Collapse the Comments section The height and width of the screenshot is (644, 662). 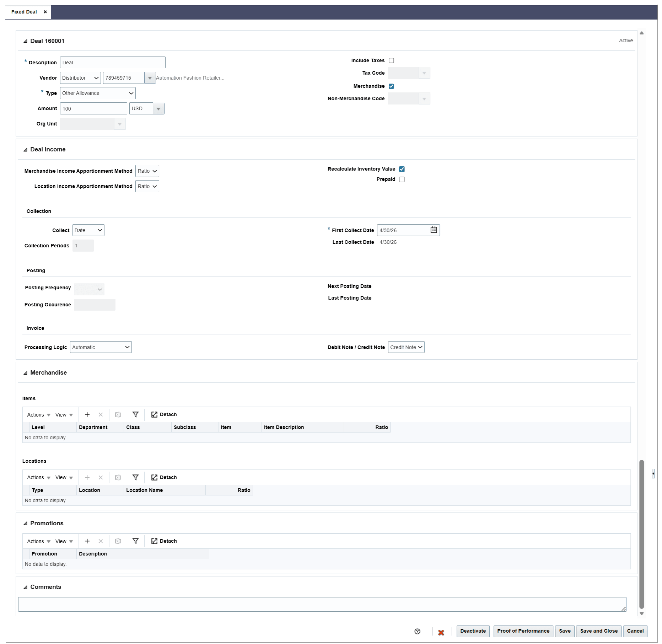coord(25,587)
